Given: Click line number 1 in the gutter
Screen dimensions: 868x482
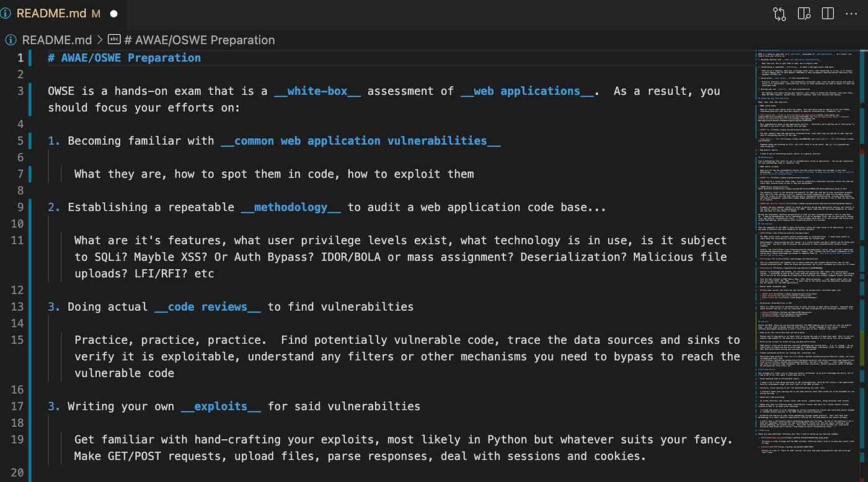Looking at the screenshot, I should pyautogui.click(x=20, y=58).
